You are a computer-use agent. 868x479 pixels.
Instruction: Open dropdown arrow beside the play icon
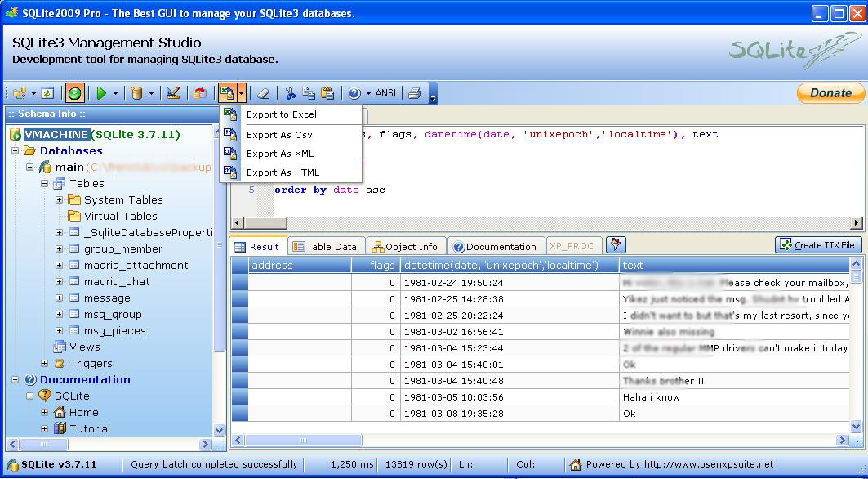pyautogui.click(x=115, y=93)
